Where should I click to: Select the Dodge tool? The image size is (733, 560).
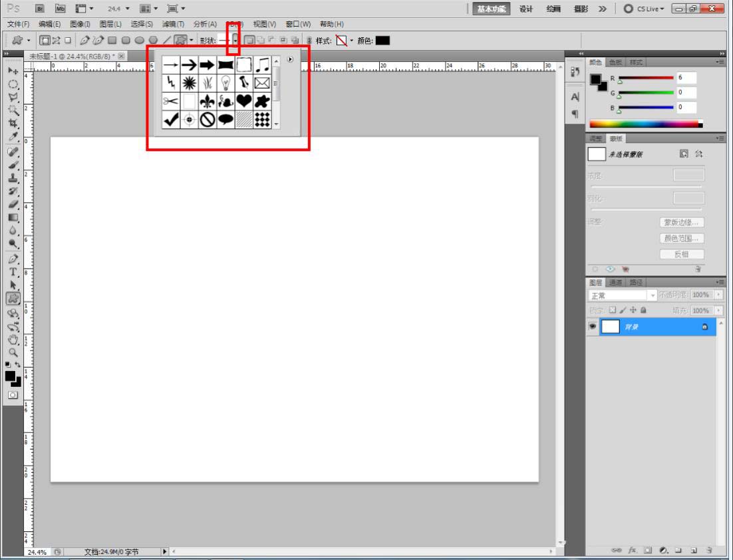13,243
